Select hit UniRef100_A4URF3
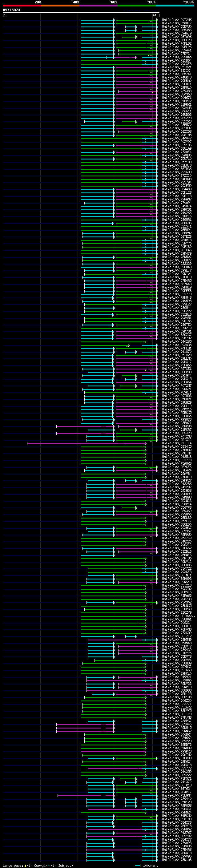Screen dimensions: 197x868 click(x=177, y=78)
